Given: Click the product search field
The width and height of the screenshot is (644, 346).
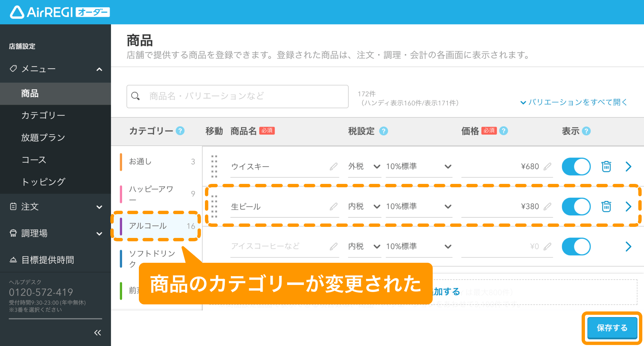Looking at the screenshot, I should click(x=237, y=96).
